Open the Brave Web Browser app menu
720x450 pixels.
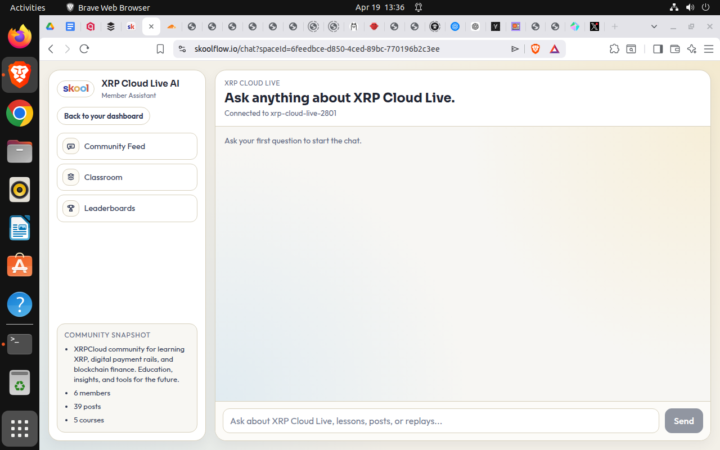[108, 7]
